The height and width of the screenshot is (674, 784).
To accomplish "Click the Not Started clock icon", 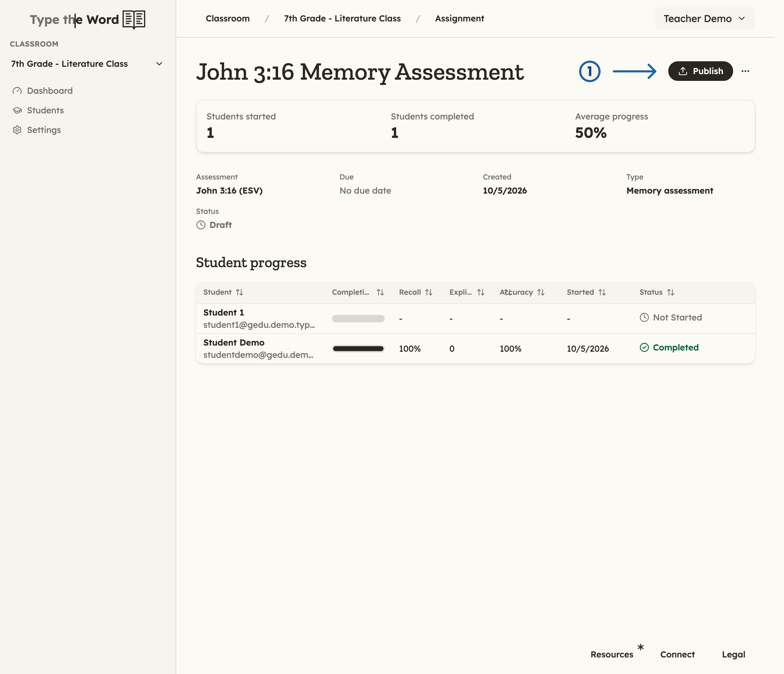I will click(644, 317).
